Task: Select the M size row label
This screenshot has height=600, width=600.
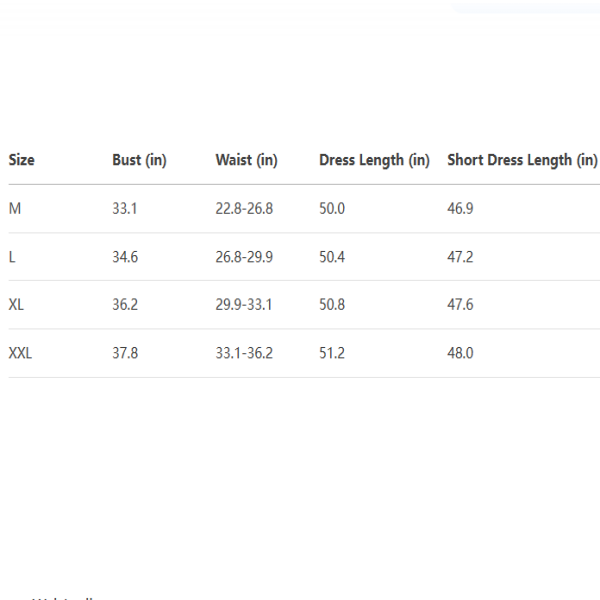Action: [x=14, y=209]
